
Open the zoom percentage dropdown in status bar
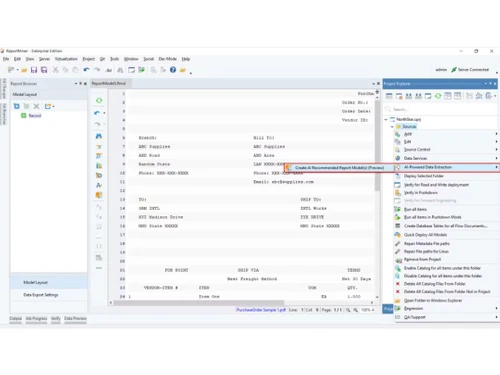click(373, 310)
